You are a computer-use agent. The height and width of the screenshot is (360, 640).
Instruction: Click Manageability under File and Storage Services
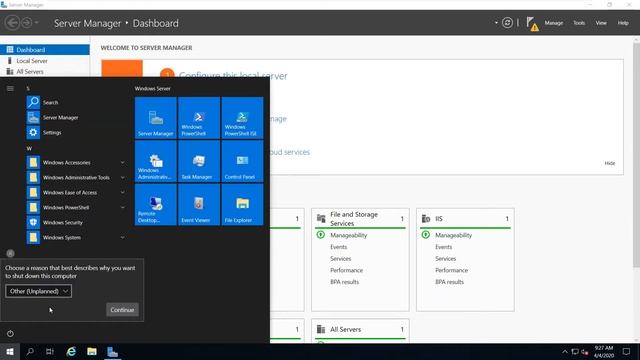point(349,235)
